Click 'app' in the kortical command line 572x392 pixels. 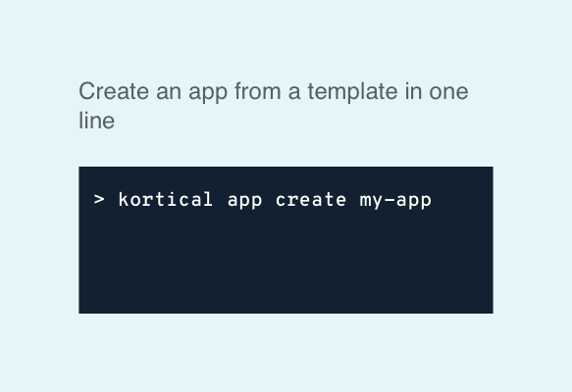(244, 201)
